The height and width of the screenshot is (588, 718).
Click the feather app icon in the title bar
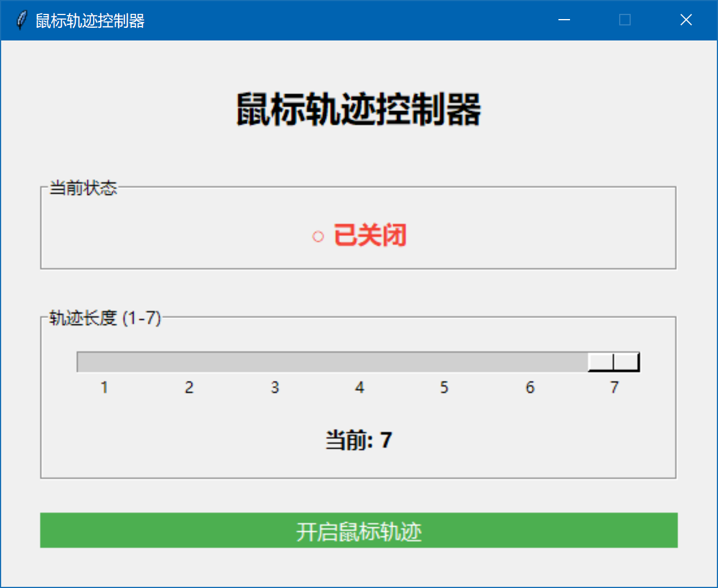pyautogui.click(x=21, y=20)
